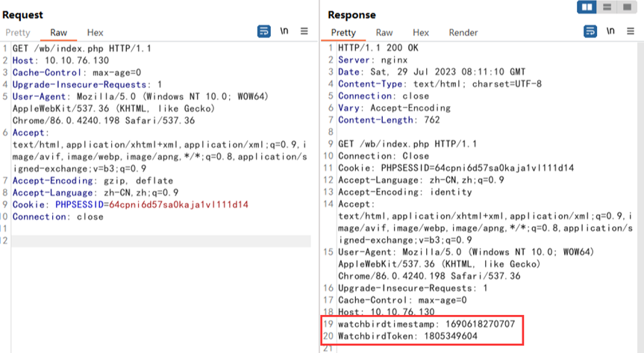Switch layout to top-bottom split view icon
The width and height of the screenshot is (644, 353).
point(608,7)
